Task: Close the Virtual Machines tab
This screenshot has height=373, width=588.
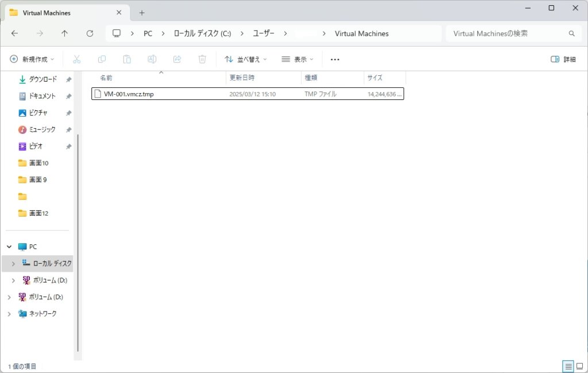Action: pos(119,13)
